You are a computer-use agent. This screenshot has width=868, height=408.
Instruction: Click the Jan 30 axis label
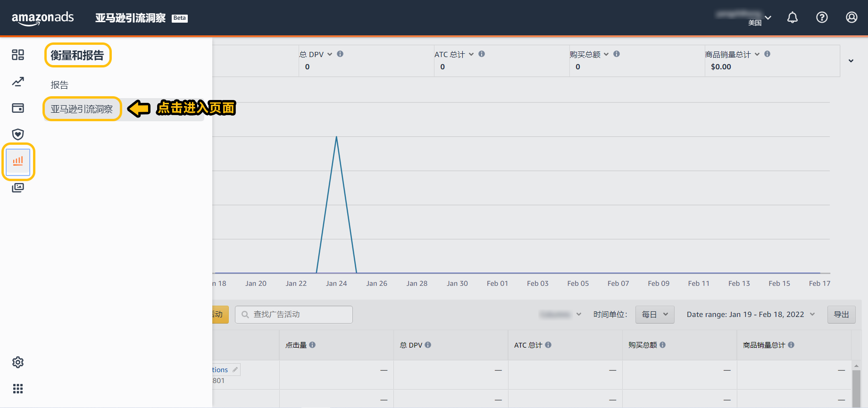click(x=458, y=283)
